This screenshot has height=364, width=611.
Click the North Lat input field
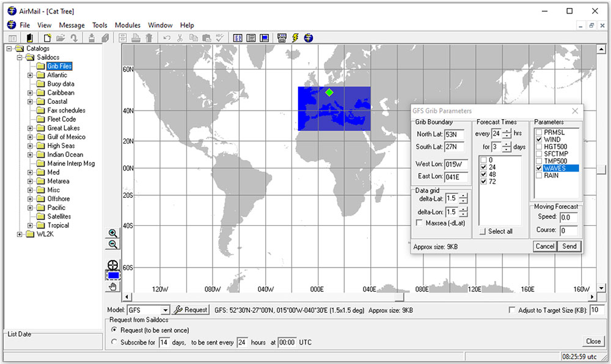coord(453,134)
